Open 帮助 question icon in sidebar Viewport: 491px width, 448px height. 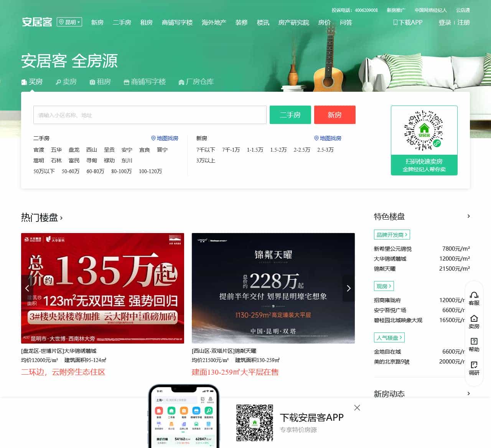point(474,345)
